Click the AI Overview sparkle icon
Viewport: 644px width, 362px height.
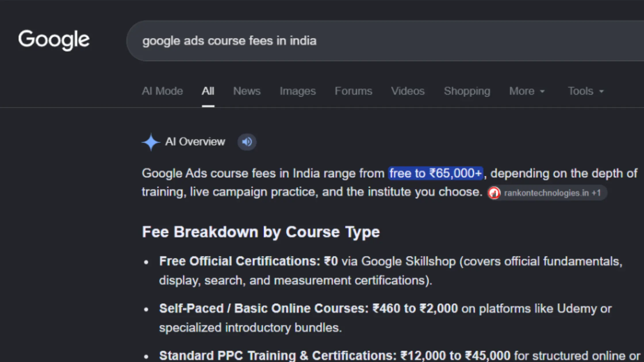pyautogui.click(x=151, y=142)
